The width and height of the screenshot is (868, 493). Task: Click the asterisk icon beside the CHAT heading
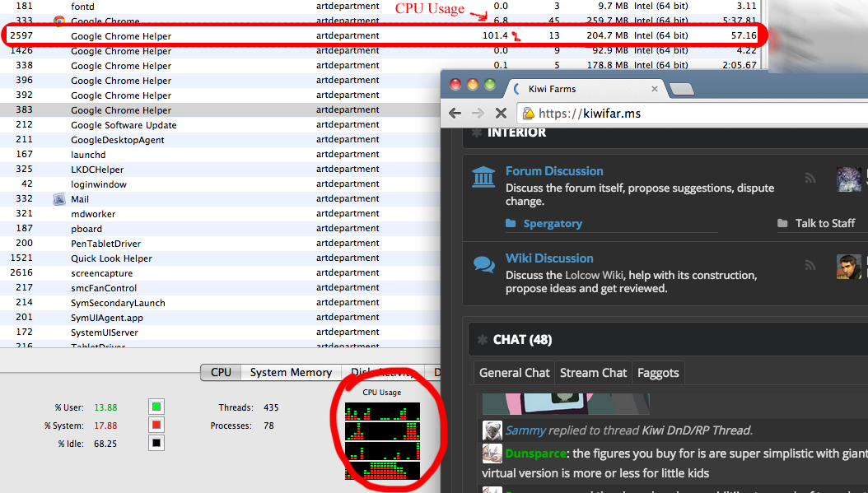[x=483, y=339]
